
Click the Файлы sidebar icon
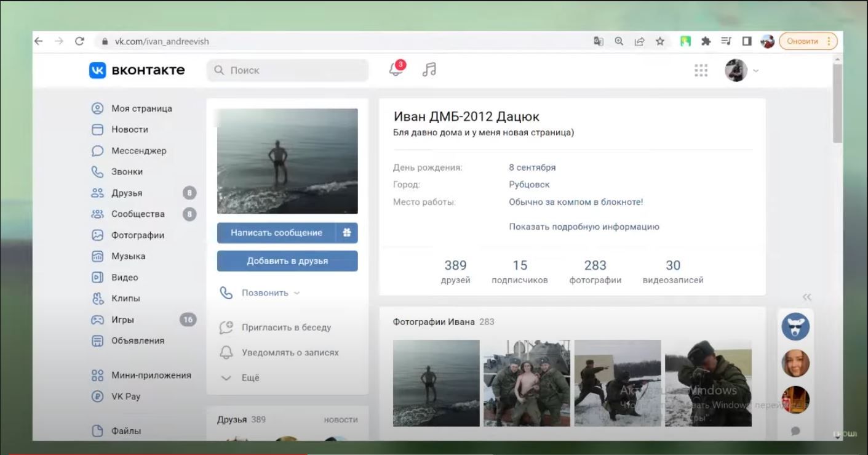pos(97,430)
